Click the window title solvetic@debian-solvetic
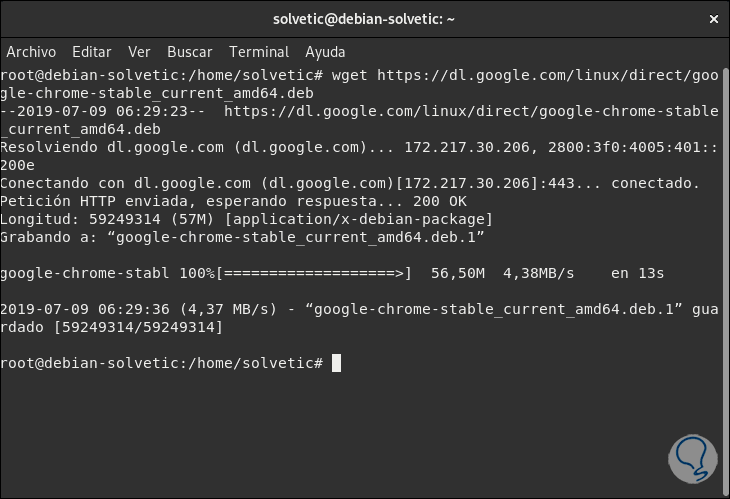The width and height of the screenshot is (730, 499). tap(364, 19)
